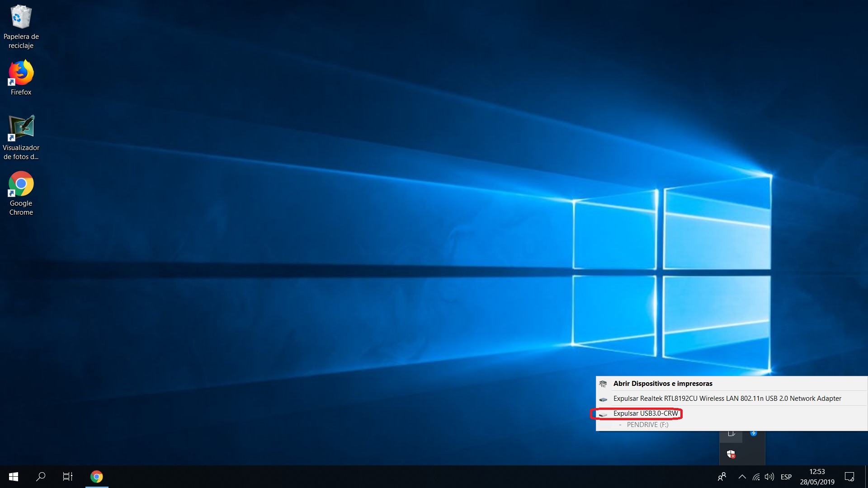This screenshot has width=868, height=488.
Task: Select Expulsar Realtek RTL8192CU Network Adapter
Action: coord(727,399)
